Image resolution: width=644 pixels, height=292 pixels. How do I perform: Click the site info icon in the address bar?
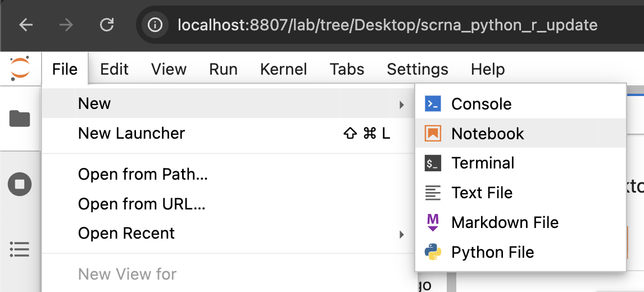point(155,25)
